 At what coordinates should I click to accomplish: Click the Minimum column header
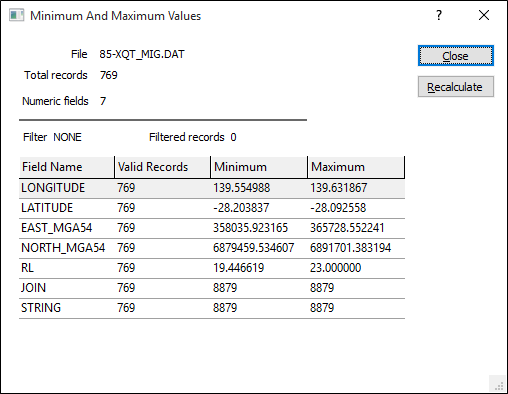click(x=259, y=167)
